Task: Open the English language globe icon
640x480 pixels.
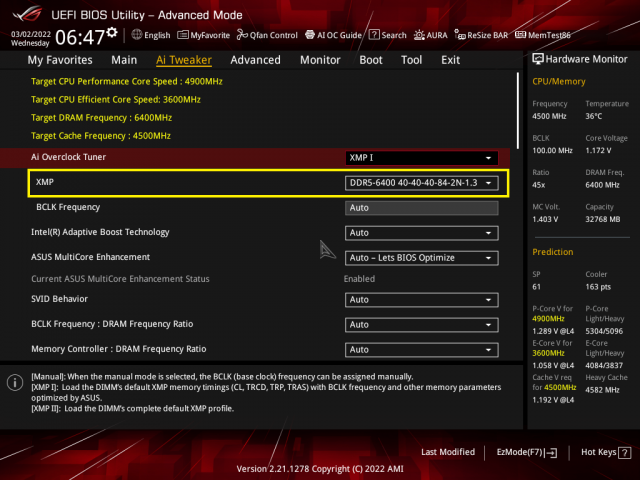Action: click(x=136, y=35)
